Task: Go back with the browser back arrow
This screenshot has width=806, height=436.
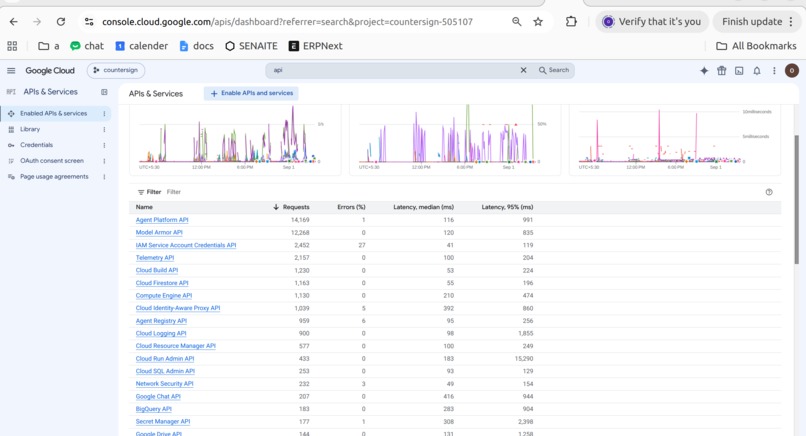Action: pos(13,22)
